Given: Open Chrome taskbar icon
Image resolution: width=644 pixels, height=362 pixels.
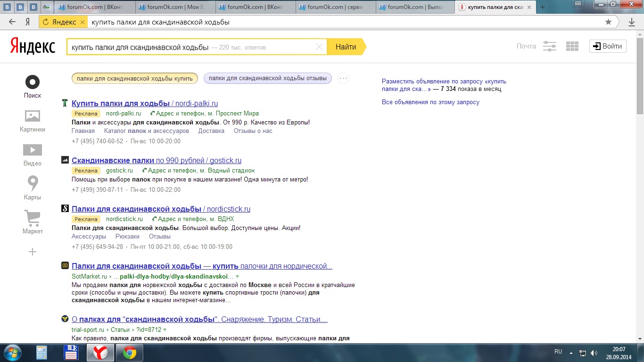Looking at the screenshot, I should tap(130, 353).
